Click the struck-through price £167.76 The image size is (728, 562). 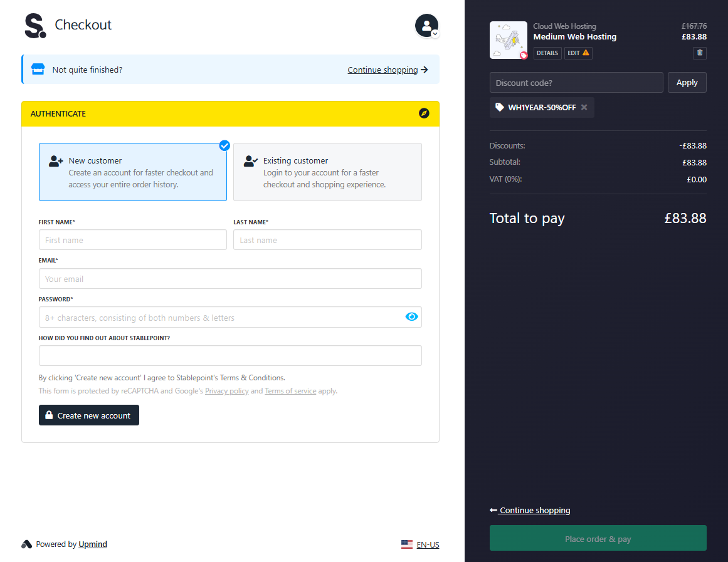click(694, 26)
